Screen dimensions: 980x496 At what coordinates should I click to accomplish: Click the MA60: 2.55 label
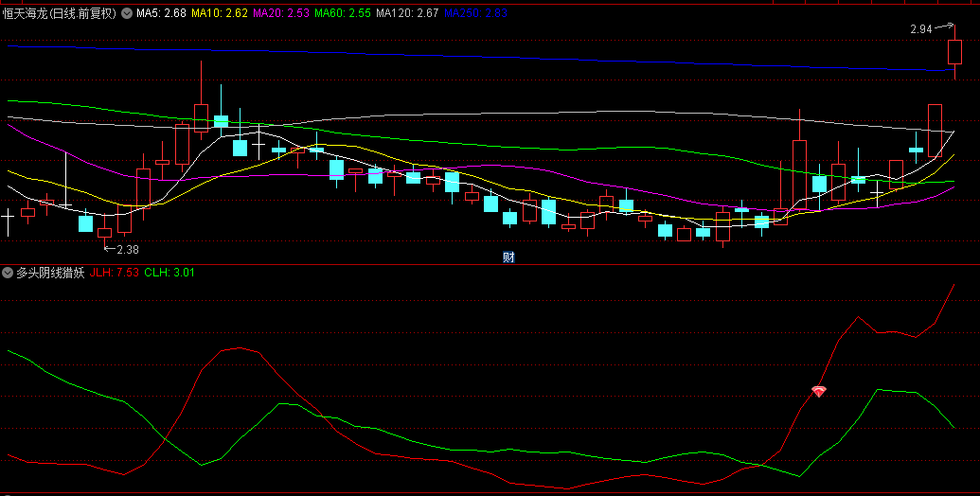[343, 13]
